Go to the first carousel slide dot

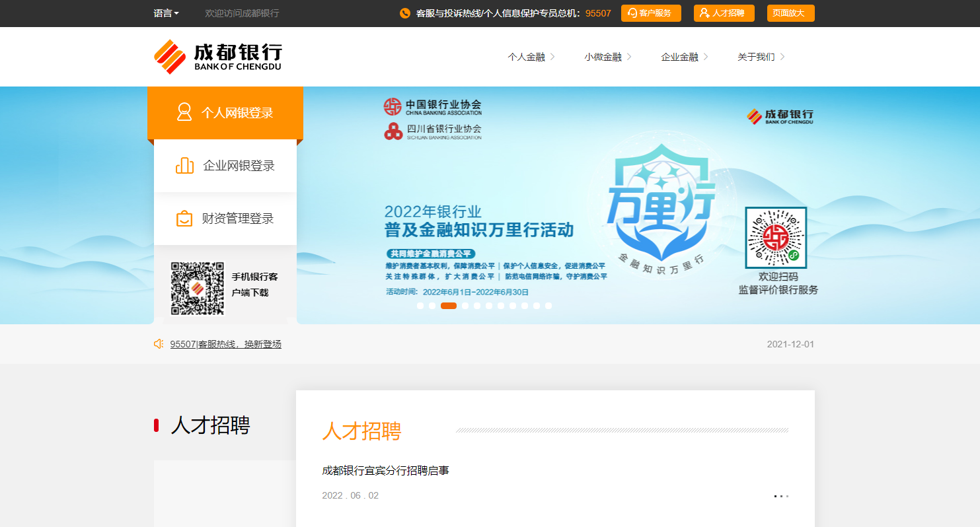[x=420, y=306]
